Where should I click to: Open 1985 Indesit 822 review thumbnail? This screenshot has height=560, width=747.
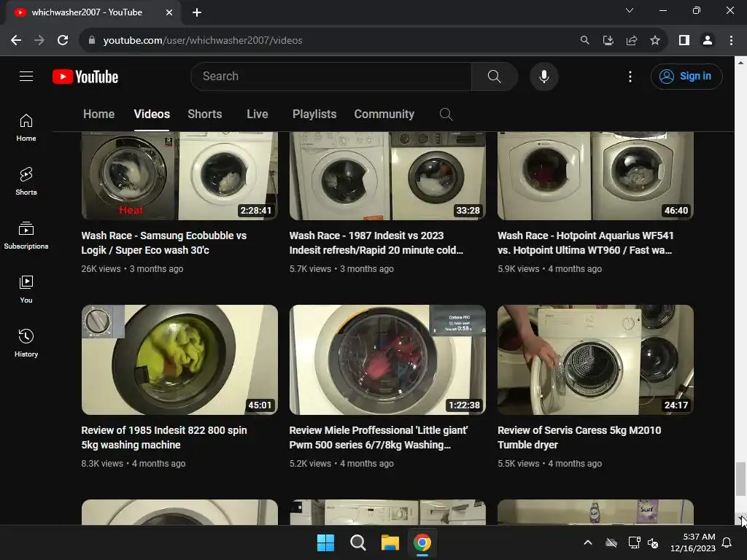tap(179, 359)
